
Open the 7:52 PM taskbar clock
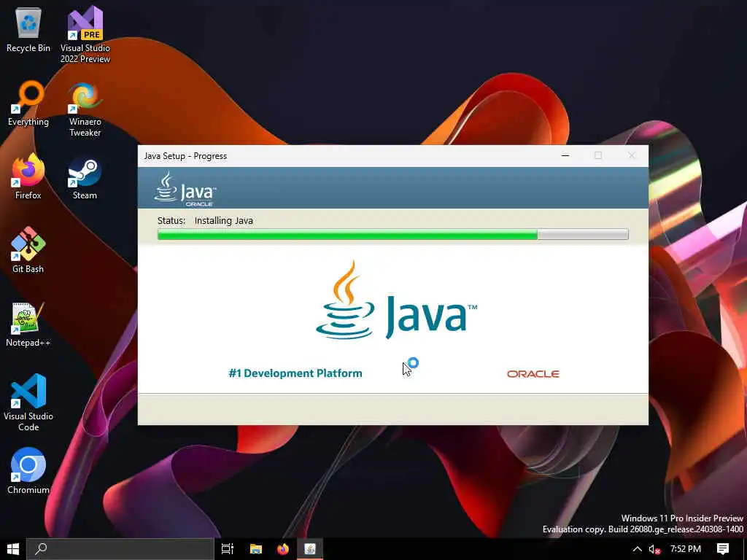685,549
